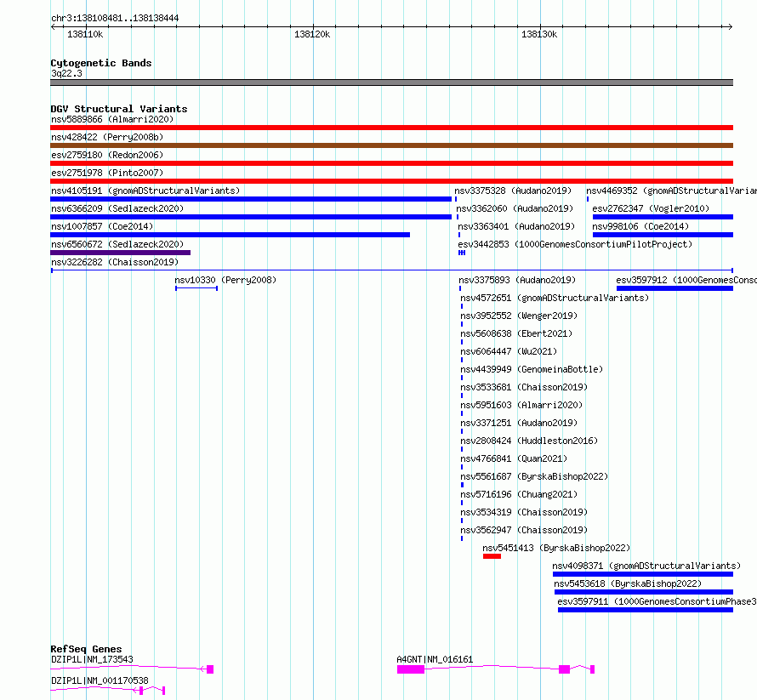757x700 pixels.
Task: Open the DZIP1L|NM_001170538 transcript label
Action: click(x=100, y=680)
